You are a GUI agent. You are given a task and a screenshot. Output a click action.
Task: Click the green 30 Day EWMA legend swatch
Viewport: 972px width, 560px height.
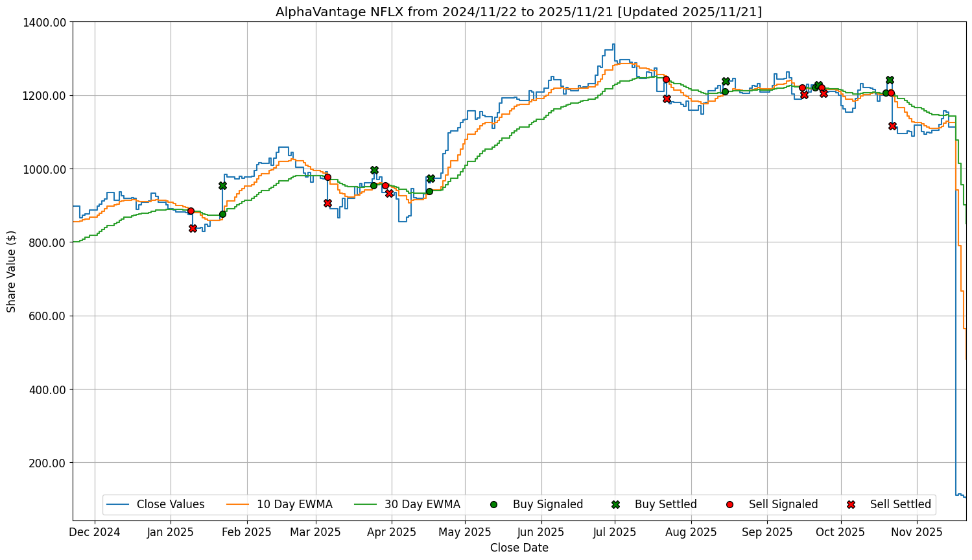click(366, 504)
